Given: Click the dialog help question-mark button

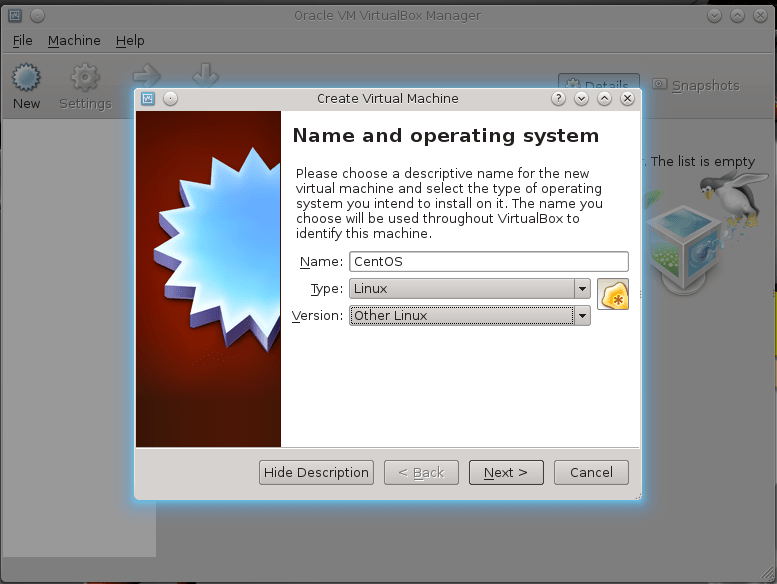Looking at the screenshot, I should pyautogui.click(x=558, y=99).
